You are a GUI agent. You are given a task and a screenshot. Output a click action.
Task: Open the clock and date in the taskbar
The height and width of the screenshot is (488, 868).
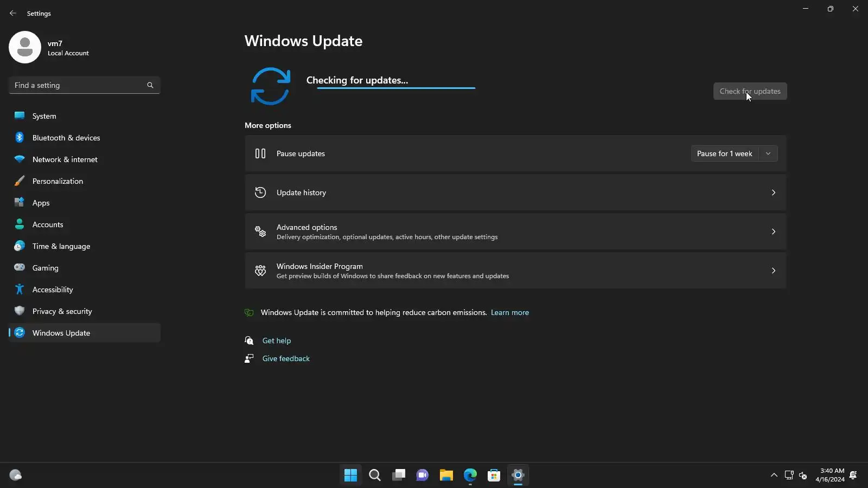pyautogui.click(x=830, y=475)
